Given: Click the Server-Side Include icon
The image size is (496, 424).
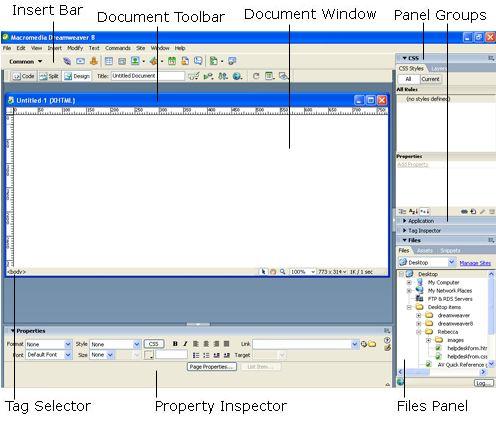Looking at the screenshot, I should click(185, 61).
